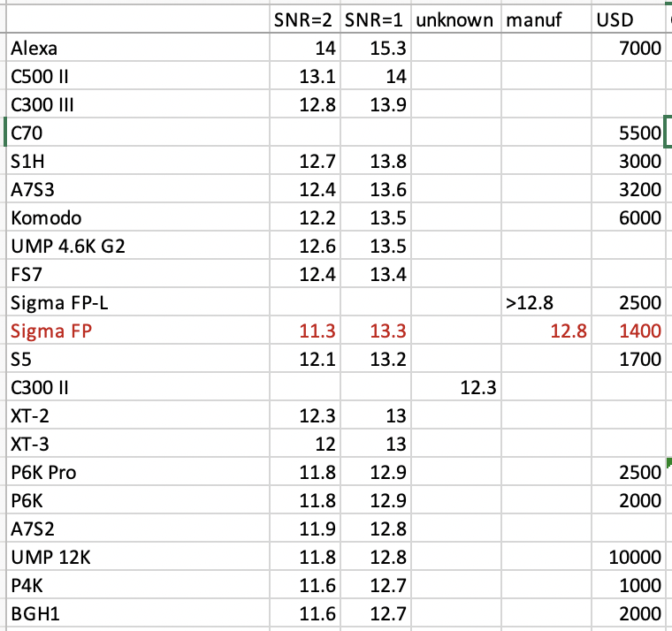Click S5's SNR=2 value 12.1
Screen dimensions: 672x631
(x=305, y=358)
